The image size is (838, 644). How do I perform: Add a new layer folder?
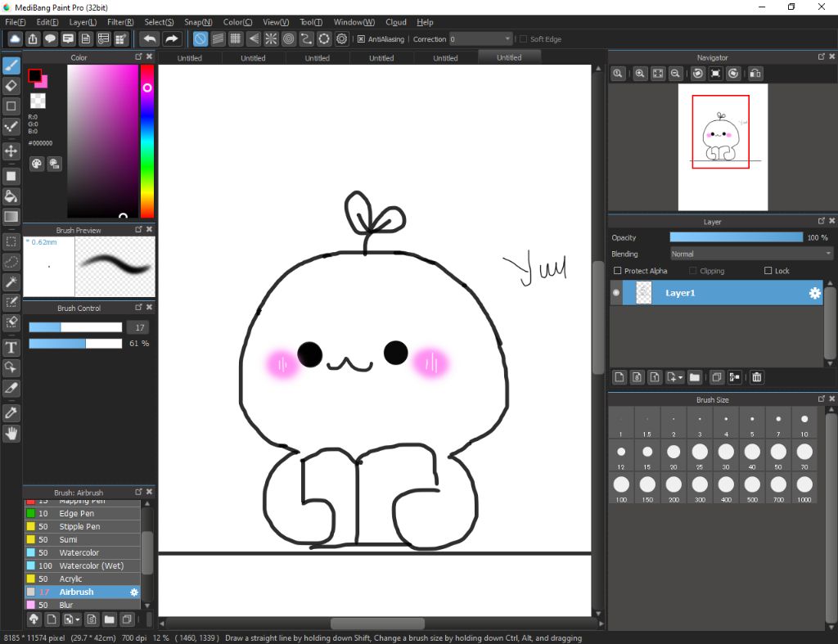click(x=694, y=377)
